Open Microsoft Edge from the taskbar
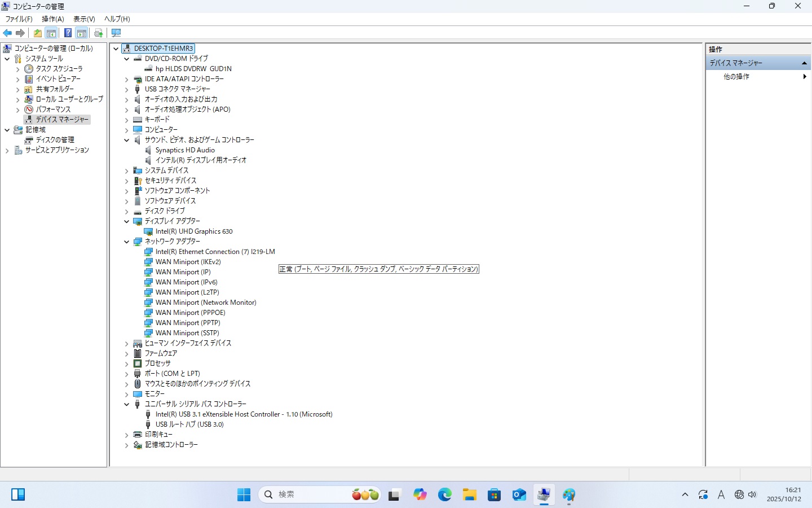 pos(445,495)
